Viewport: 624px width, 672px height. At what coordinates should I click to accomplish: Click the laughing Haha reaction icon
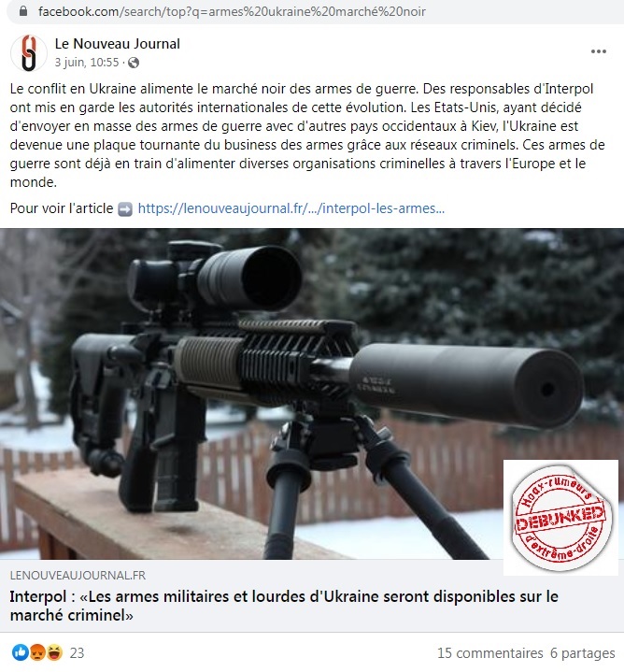pos(54,652)
